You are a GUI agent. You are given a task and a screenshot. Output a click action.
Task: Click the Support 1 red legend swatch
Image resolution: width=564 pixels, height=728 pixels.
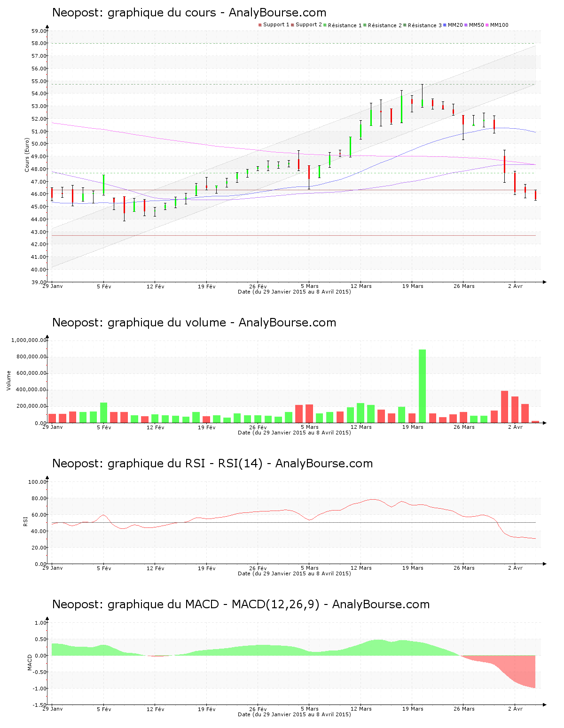click(x=260, y=25)
